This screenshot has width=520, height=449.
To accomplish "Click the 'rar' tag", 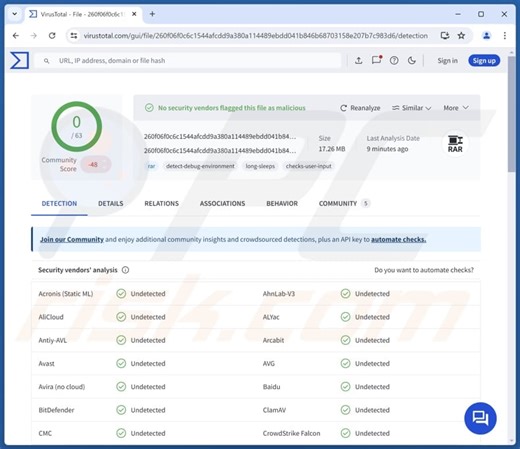I will [151, 166].
